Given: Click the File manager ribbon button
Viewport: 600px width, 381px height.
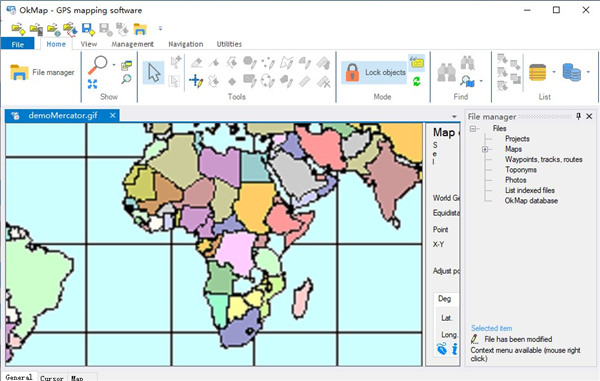Looking at the screenshot, I should [42, 72].
